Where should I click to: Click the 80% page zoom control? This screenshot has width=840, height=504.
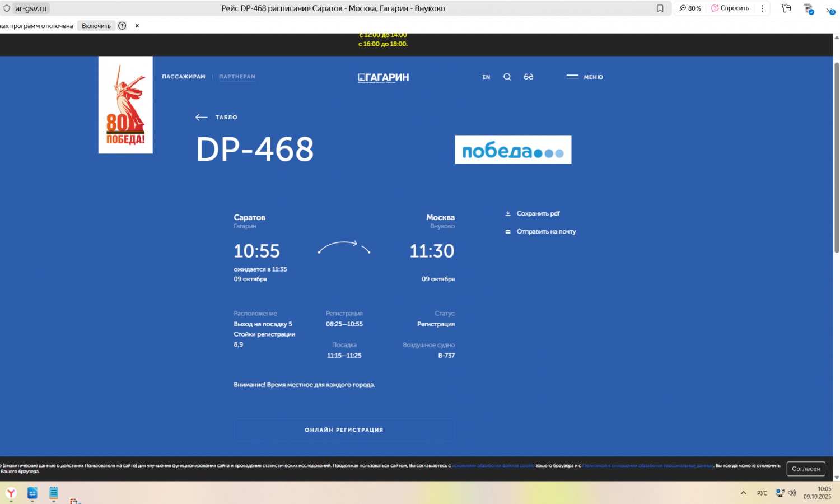(x=690, y=8)
